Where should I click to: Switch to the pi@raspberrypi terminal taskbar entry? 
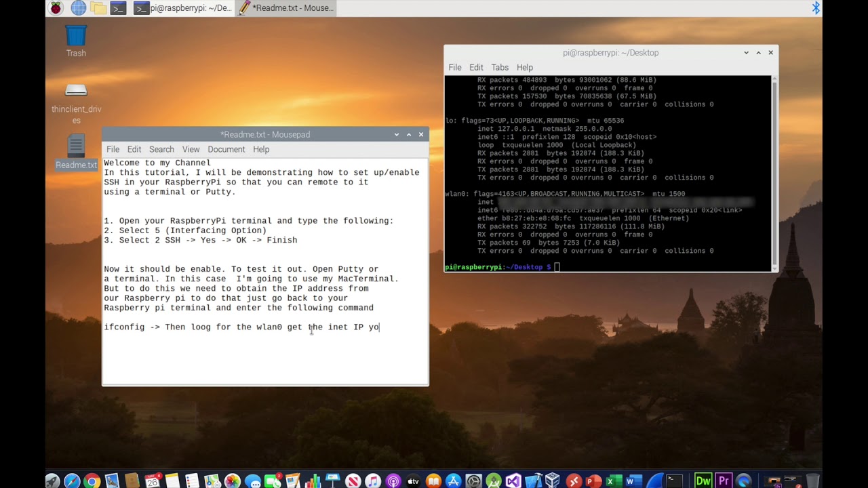coord(183,8)
